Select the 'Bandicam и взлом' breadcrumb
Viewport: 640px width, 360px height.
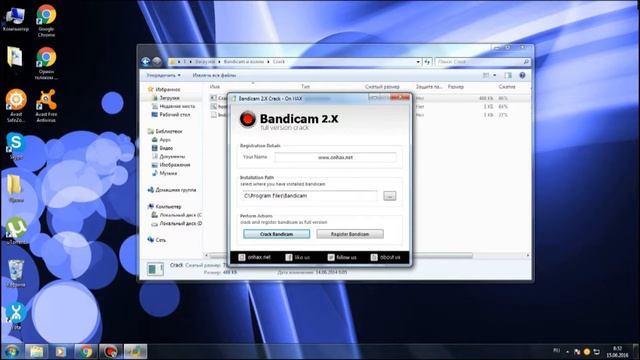(x=244, y=62)
